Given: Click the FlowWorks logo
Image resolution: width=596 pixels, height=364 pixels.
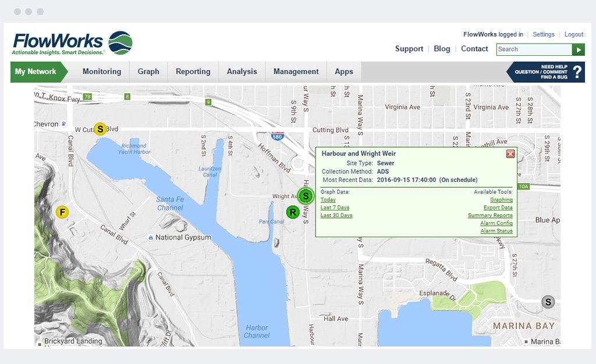Looking at the screenshot, I should [x=72, y=43].
